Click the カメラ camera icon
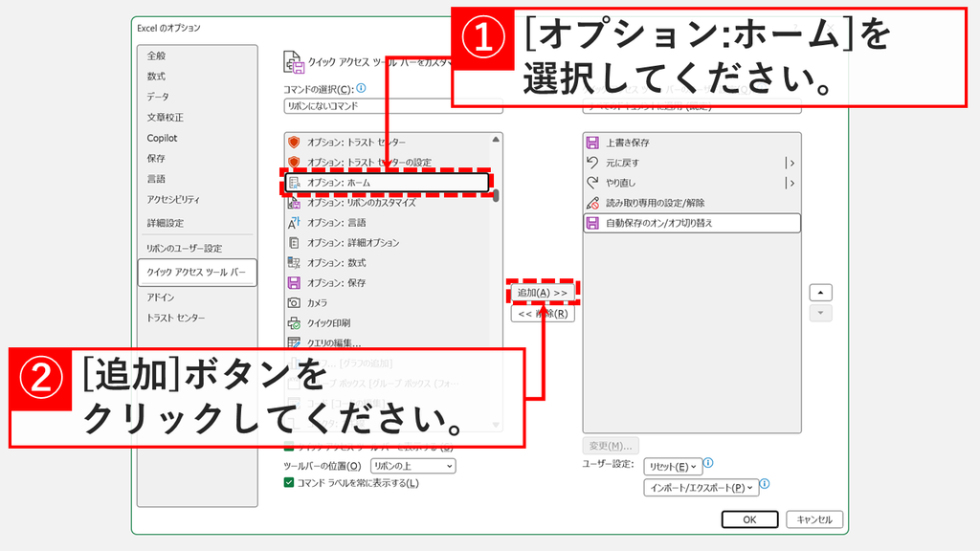980x551 pixels. tap(294, 302)
